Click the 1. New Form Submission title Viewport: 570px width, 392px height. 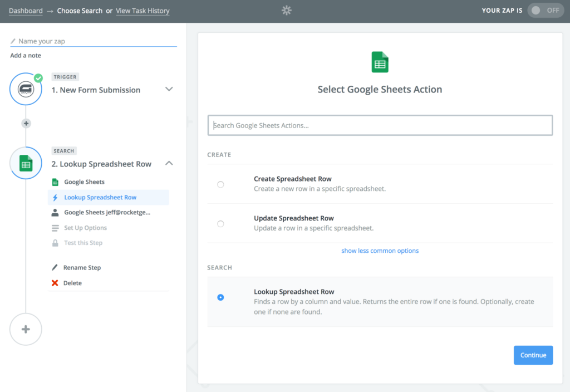click(x=96, y=90)
